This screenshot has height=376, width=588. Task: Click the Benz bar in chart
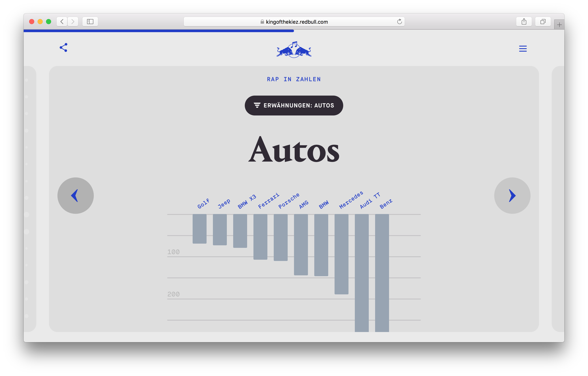coord(382,273)
